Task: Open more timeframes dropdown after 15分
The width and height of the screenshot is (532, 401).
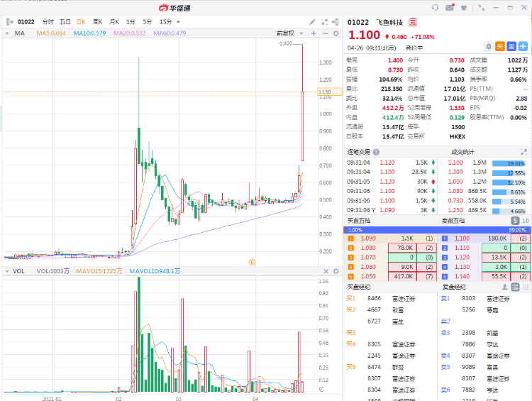Action: coord(178,23)
